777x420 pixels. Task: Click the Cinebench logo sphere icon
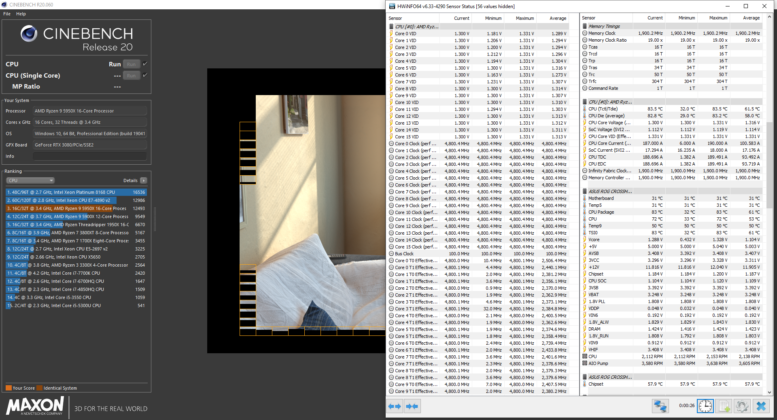29,34
